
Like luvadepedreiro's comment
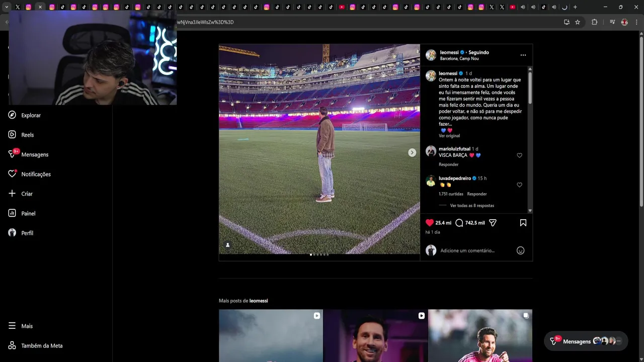(x=520, y=185)
